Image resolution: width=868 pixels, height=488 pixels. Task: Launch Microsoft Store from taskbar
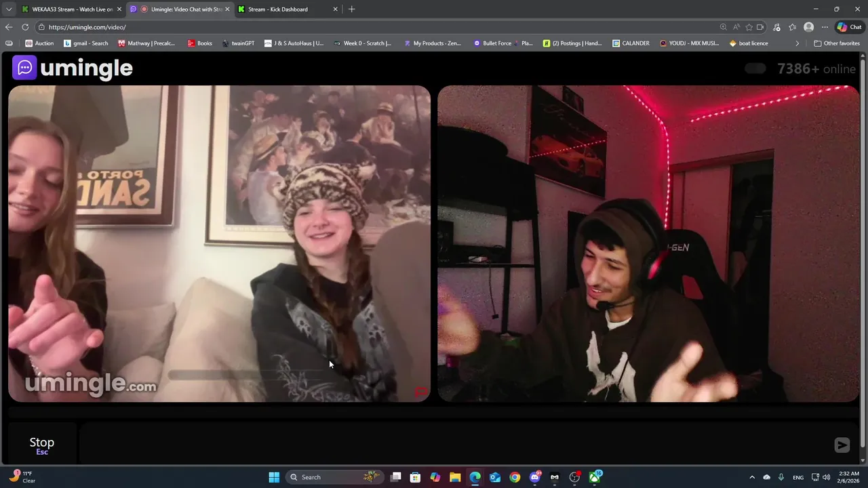click(416, 477)
